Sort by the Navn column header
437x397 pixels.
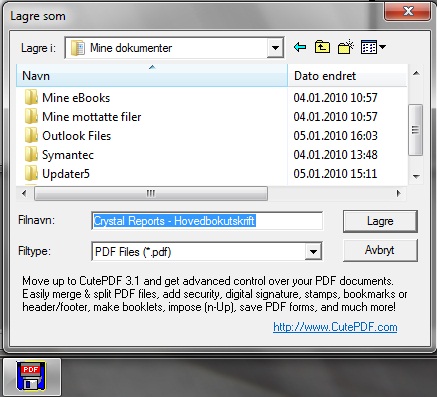point(152,76)
